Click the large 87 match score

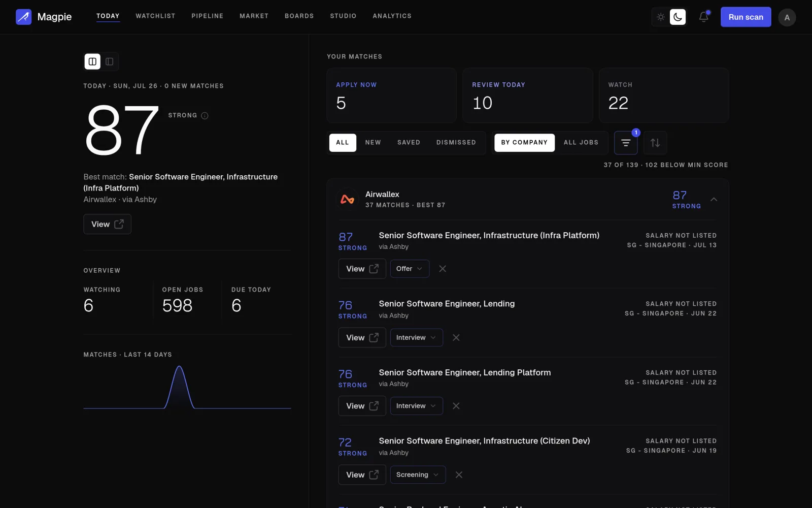[x=122, y=130]
